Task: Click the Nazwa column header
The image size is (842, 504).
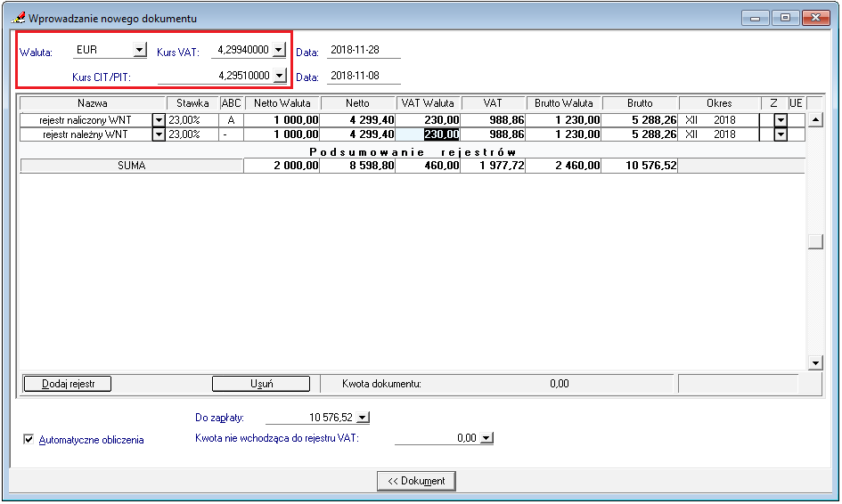Action: 93,103
